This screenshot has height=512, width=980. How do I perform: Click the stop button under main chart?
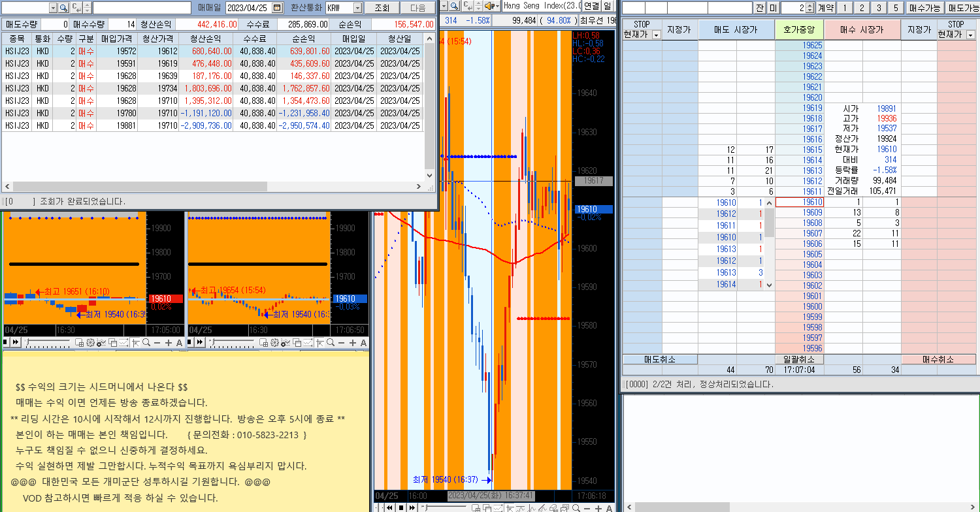(402, 507)
